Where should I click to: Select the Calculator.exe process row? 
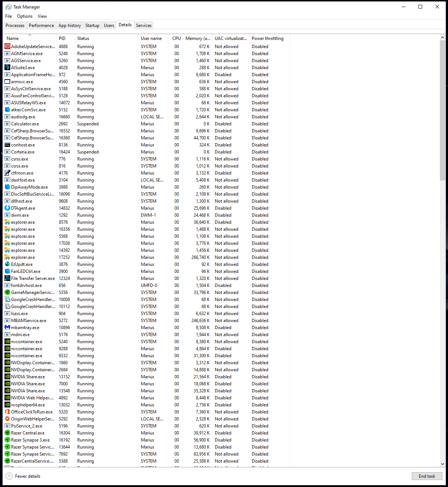click(147, 124)
